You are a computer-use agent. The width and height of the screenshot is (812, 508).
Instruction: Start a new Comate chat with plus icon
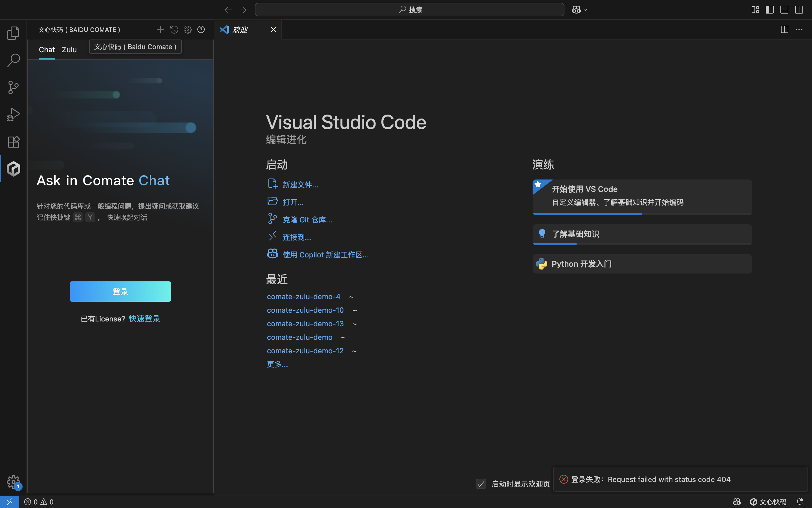point(160,30)
